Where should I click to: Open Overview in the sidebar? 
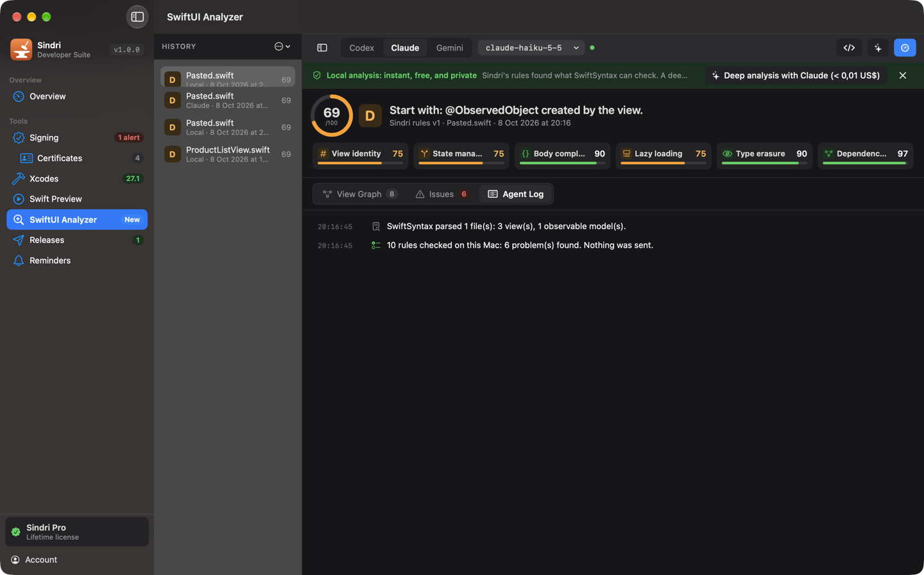point(77,96)
